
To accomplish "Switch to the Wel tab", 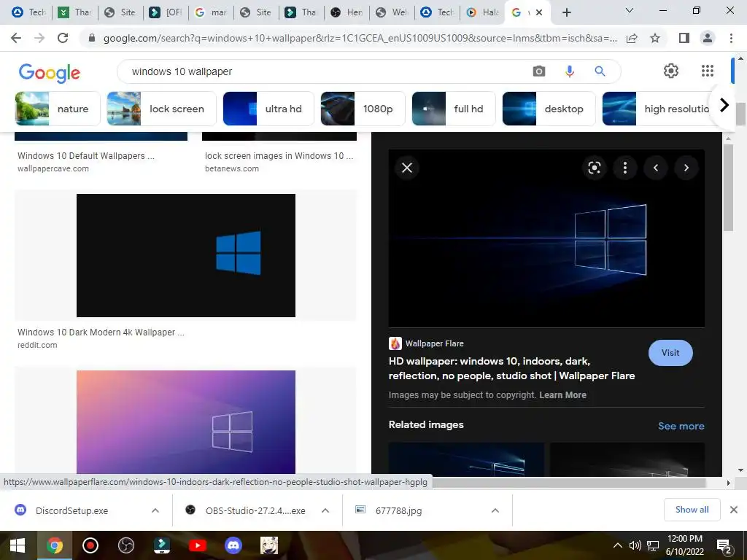I will [392, 12].
